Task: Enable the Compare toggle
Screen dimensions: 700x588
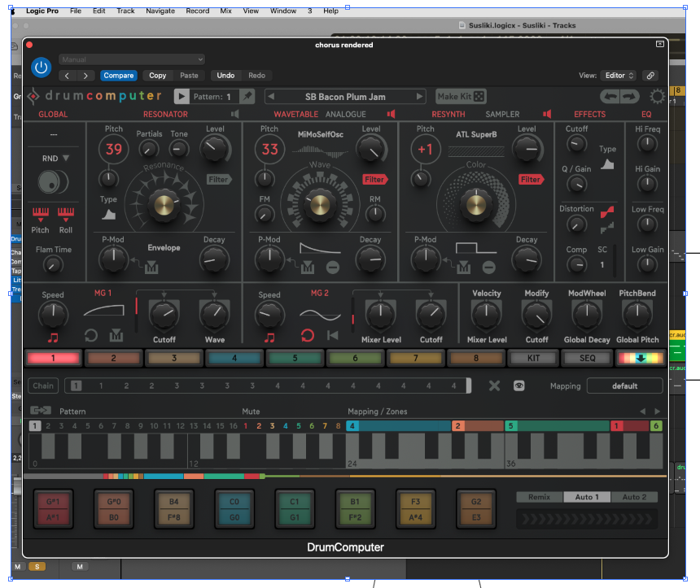Action: pyautogui.click(x=118, y=75)
